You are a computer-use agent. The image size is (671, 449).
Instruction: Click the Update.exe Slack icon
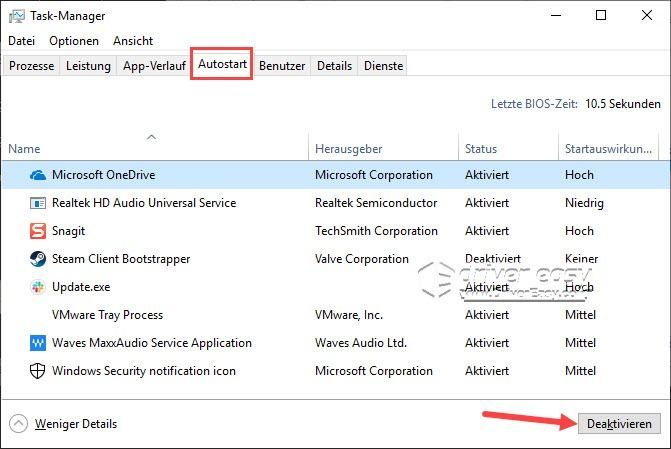click(38, 287)
